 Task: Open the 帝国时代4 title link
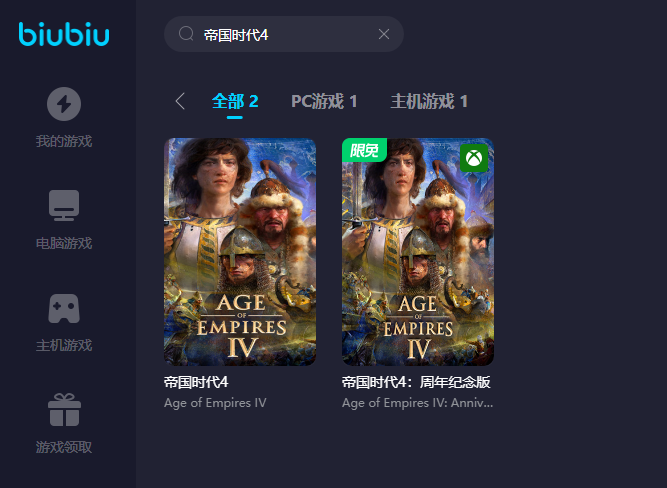tap(196, 382)
